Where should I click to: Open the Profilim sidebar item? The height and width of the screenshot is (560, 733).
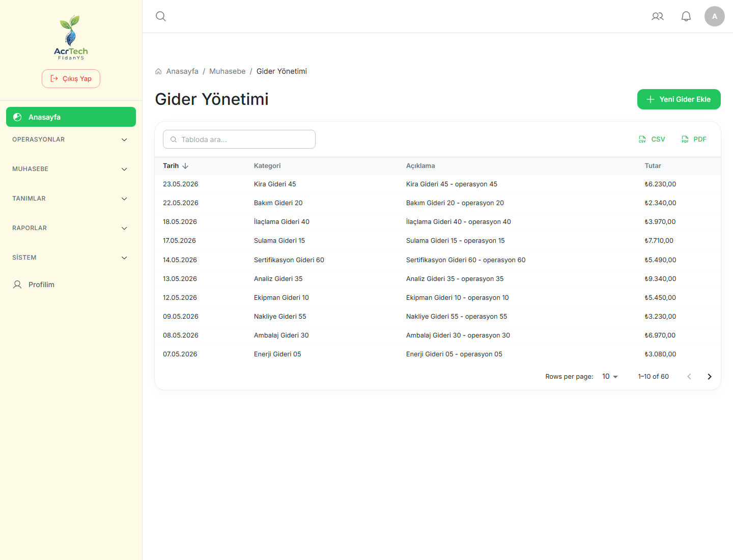(71, 285)
